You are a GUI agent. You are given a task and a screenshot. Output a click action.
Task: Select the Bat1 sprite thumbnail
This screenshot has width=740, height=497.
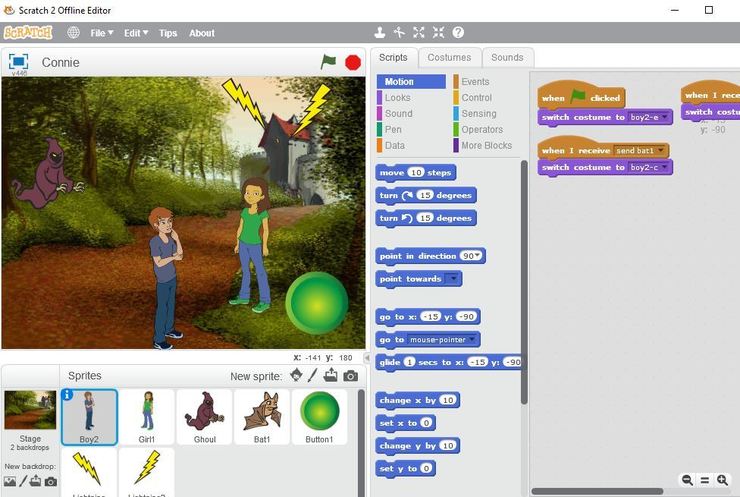(x=262, y=417)
